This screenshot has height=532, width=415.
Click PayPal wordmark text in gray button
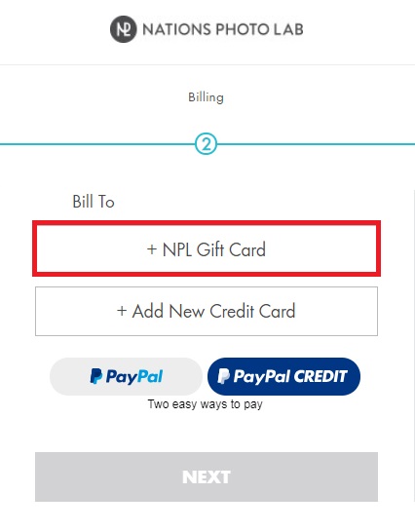(x=134, y=377)
